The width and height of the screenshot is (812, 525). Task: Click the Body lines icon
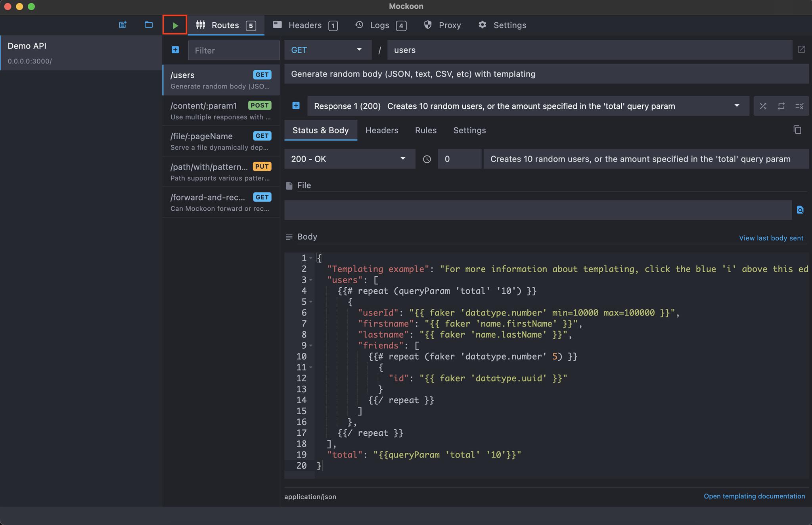[x=289, y=237]
